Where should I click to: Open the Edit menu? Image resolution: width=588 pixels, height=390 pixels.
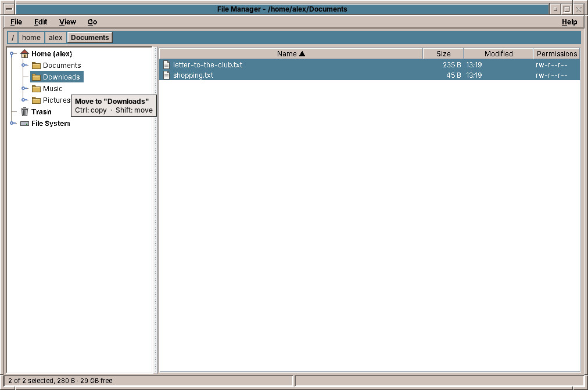point(41,22)
